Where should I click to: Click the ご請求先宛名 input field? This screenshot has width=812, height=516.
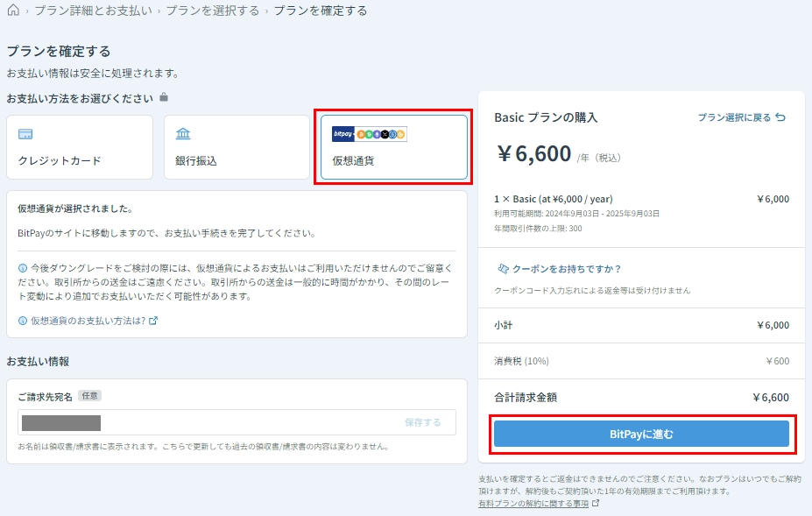(x=237, y=422)
